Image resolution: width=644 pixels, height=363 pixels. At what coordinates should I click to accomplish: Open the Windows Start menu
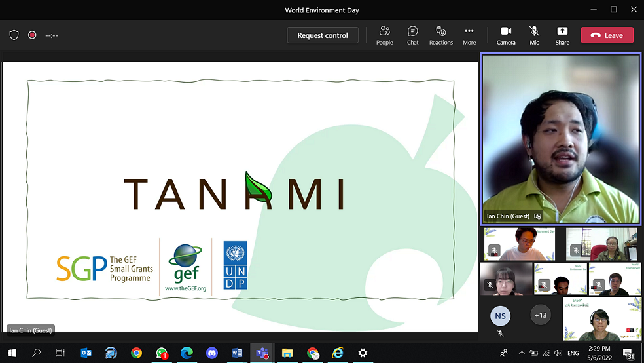pyautogui.click(x=12, y=353)
